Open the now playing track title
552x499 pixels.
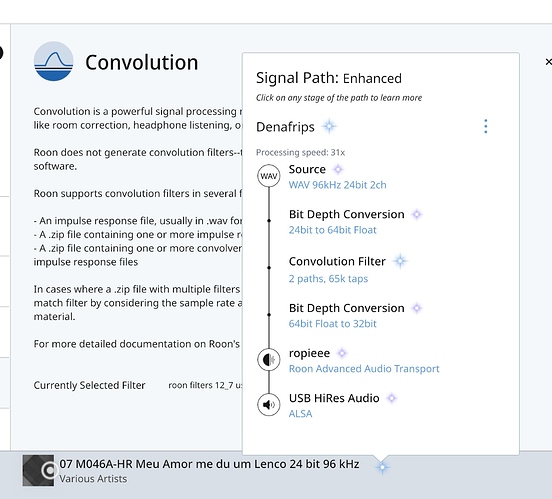click(x=209, y=464)
